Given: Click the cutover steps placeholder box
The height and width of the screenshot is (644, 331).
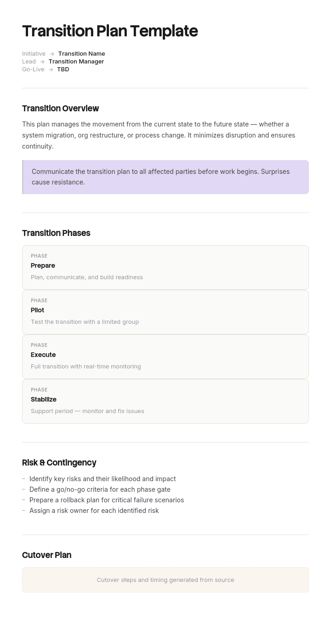Looking at the screenshot, I should 165,580.
